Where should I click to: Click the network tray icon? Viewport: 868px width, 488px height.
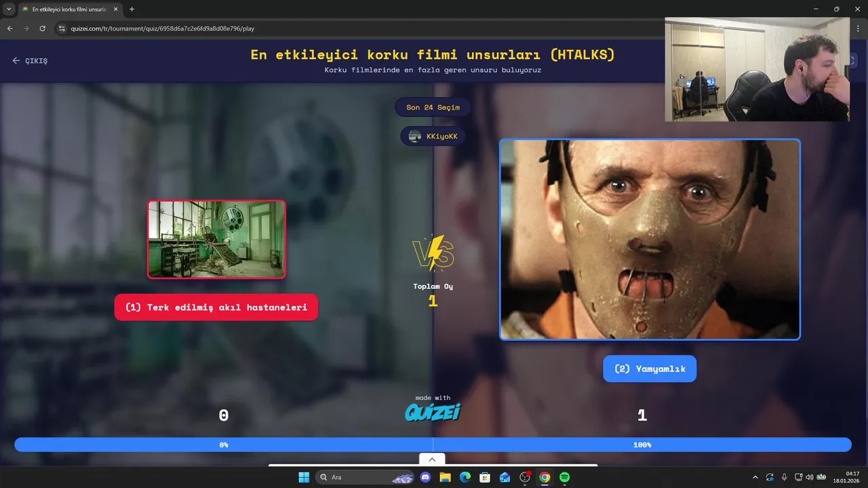[x=798, y=477]
